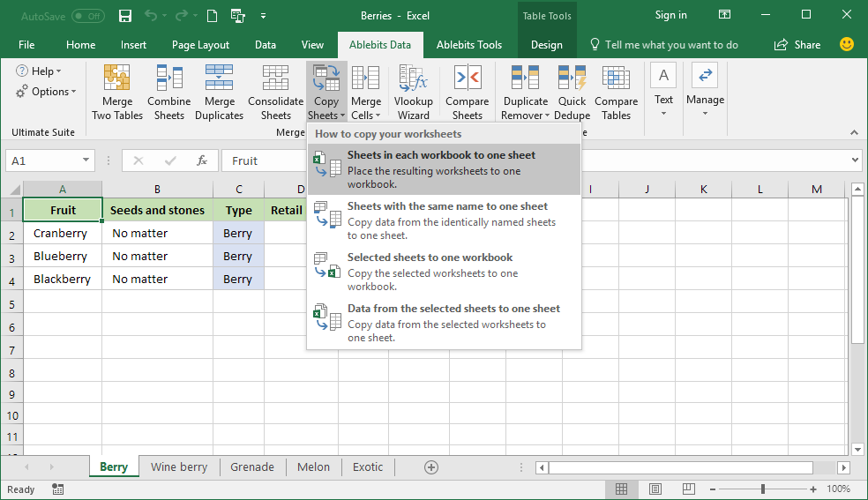Open Customize Quick Access Toolbar dropdown

[264, 16]
